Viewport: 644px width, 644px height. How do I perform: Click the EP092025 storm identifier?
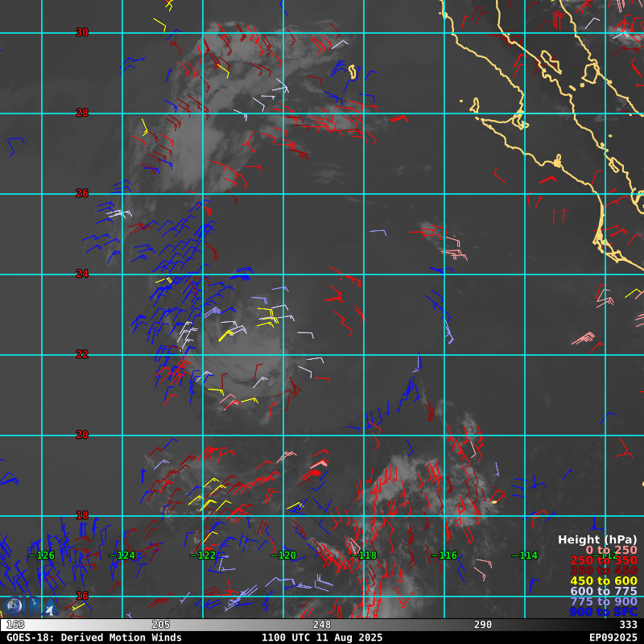[613, 638]
